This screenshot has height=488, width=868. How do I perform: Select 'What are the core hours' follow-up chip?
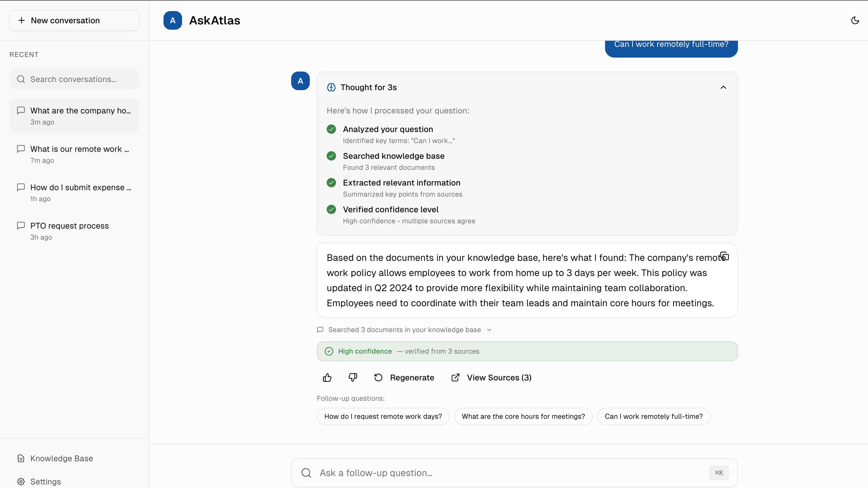(523, 416)
